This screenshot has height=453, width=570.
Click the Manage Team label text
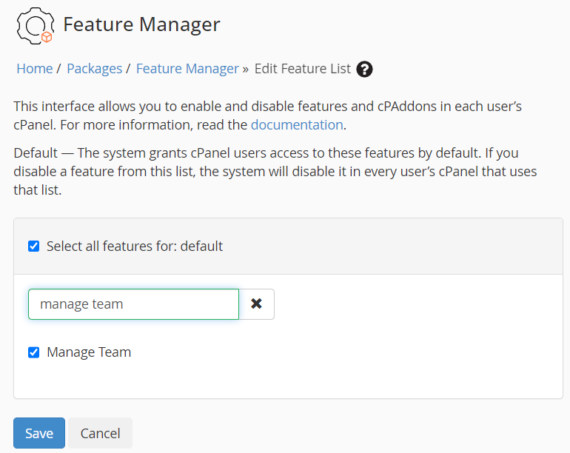point(89,352)
